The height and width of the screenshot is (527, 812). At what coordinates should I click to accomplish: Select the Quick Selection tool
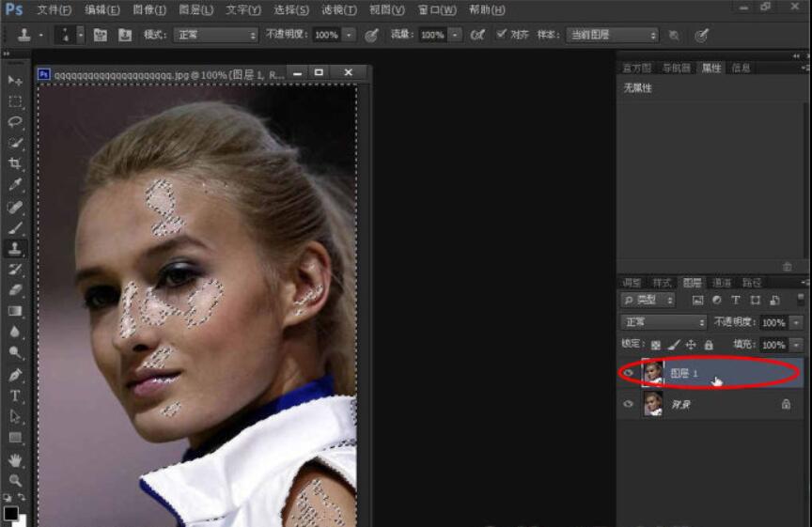[x=14, y=143]
